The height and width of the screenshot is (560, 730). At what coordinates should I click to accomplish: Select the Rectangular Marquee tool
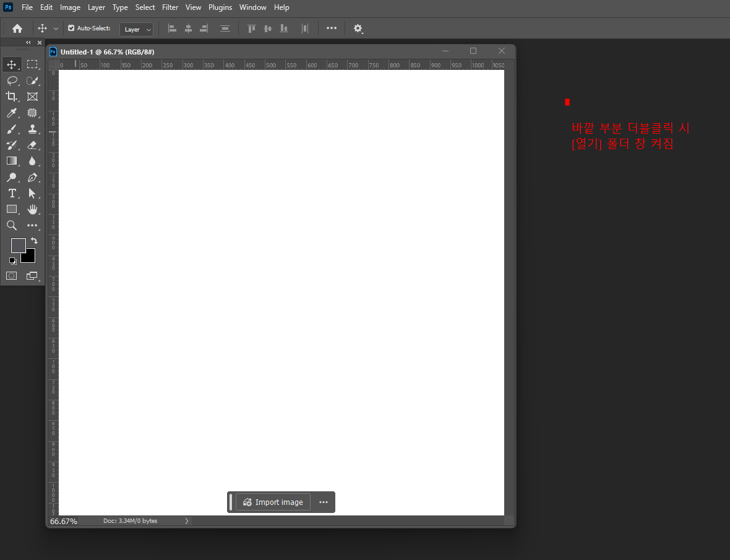click(x=32, y=64)
